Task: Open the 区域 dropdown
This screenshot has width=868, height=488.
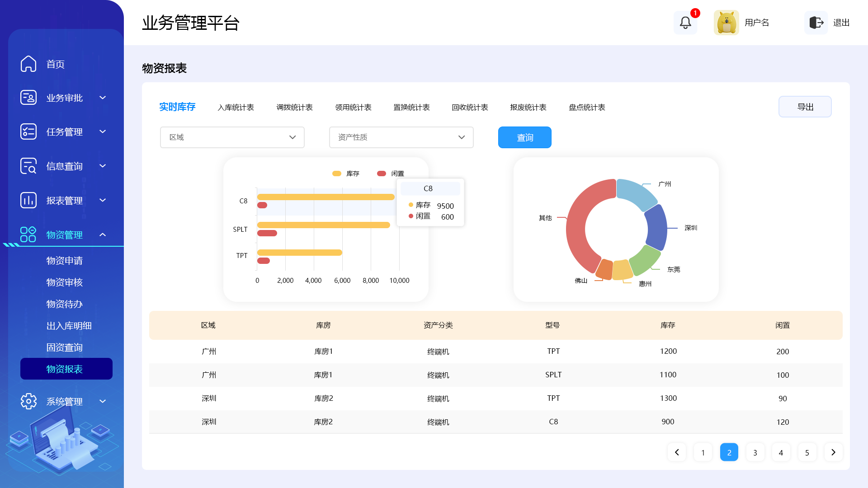Action: [x=232, y=137]
